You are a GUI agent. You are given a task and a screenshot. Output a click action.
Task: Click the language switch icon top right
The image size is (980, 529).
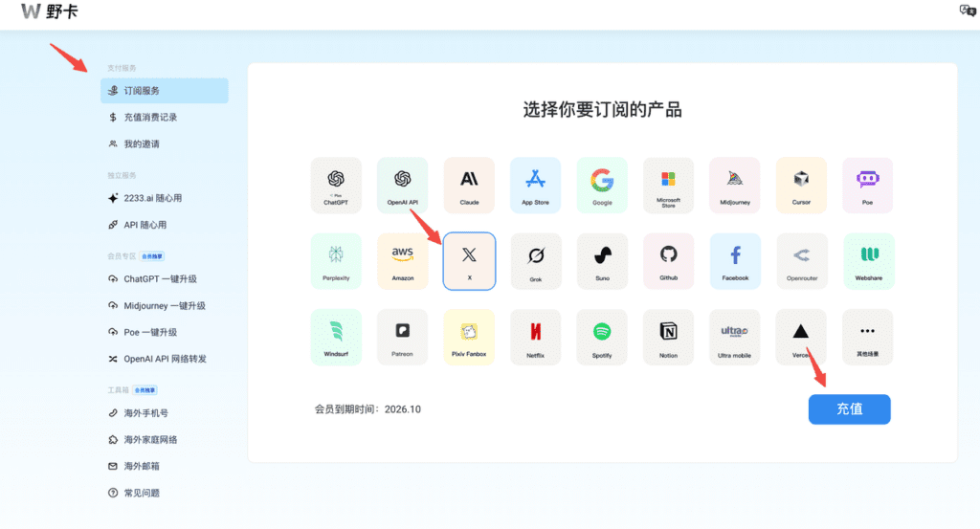967,10
